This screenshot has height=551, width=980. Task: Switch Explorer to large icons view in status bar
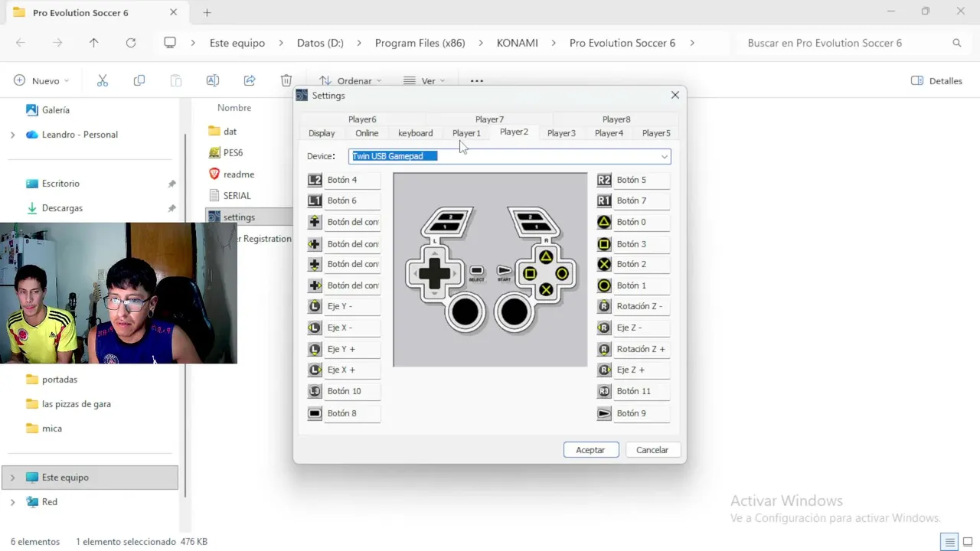pyautogui.click(x=968, y=542)
